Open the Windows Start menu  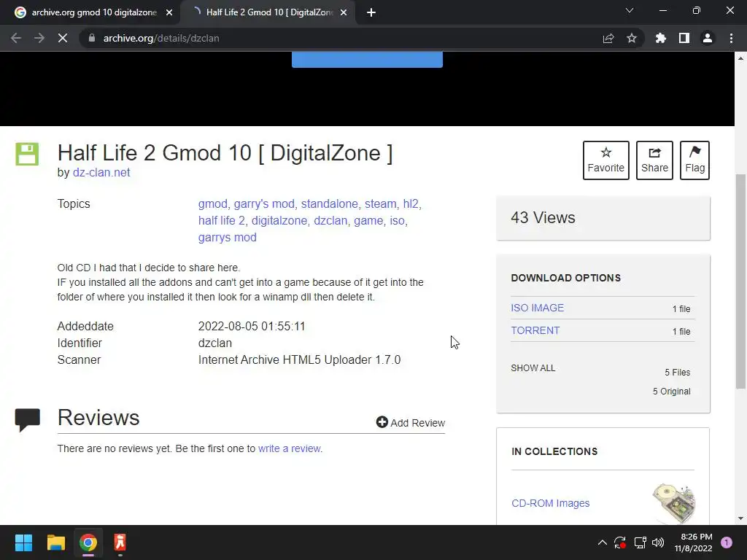(23, 542)
